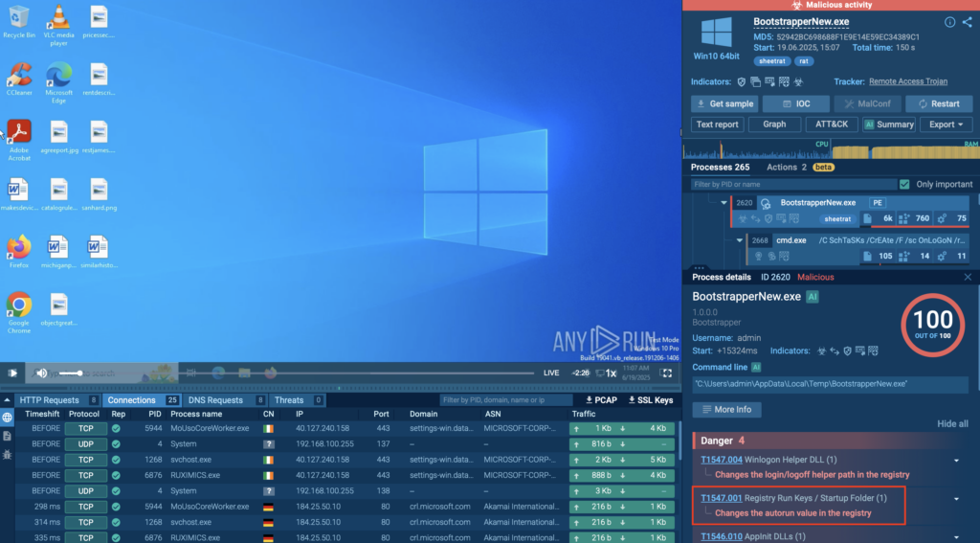This screenshot has height=543, width=980.
Task: Open the task info circle icon
Action: [949, 22]
